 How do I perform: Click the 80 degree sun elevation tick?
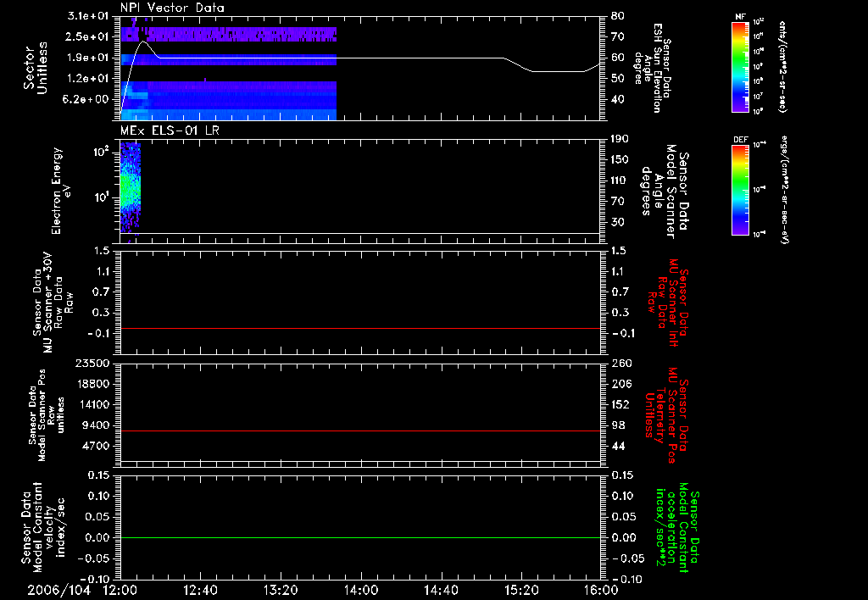(618, 16)
